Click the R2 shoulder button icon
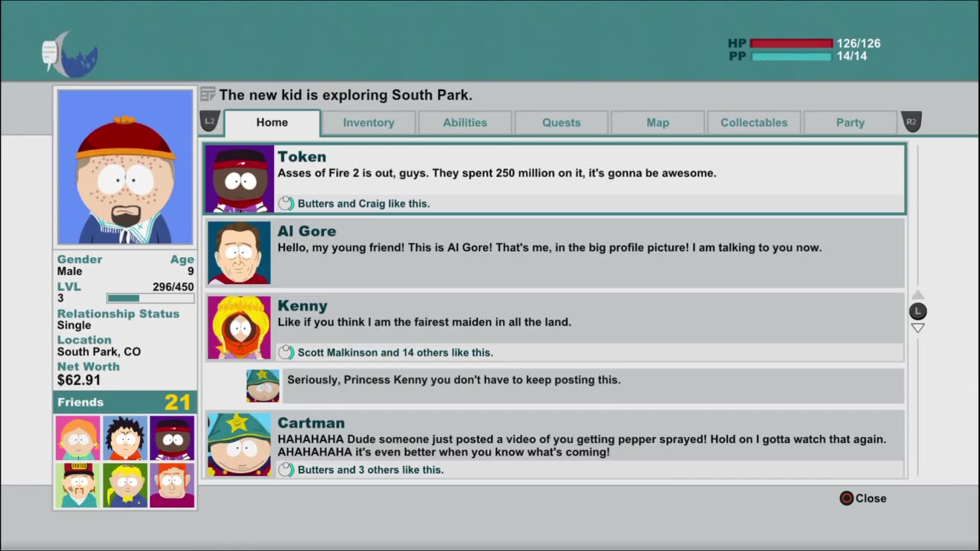Screen dimensions: 980x551 pos(911,122)
